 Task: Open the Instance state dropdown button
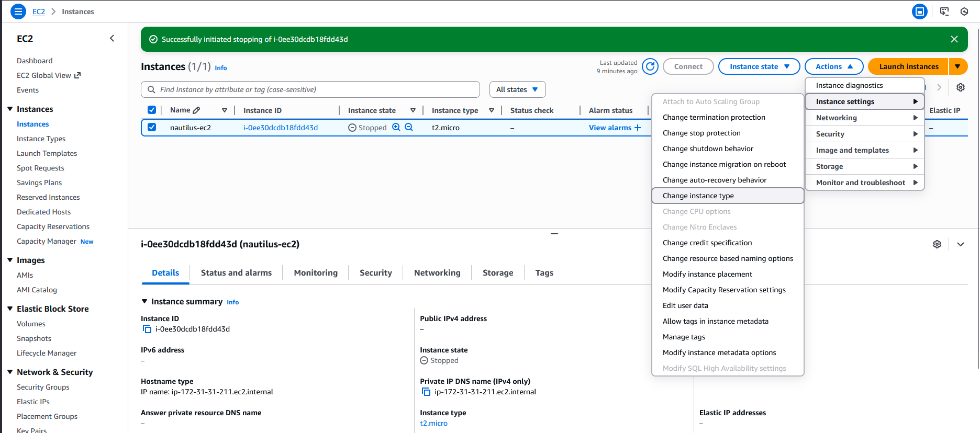click(759, 66)
